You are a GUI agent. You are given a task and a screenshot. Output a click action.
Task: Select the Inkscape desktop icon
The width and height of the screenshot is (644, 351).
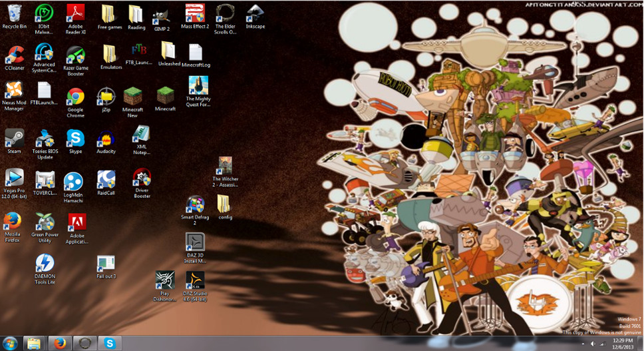(255, 17)
